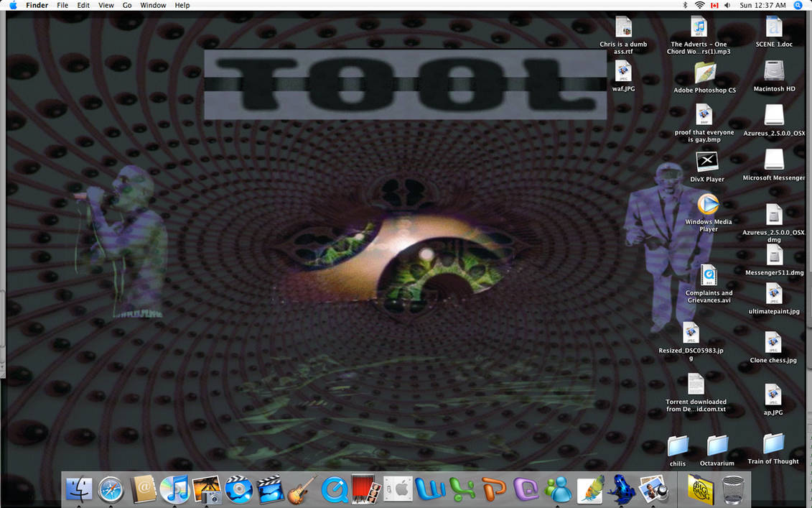Launch iDVD from the Dock

coord(238,489)
